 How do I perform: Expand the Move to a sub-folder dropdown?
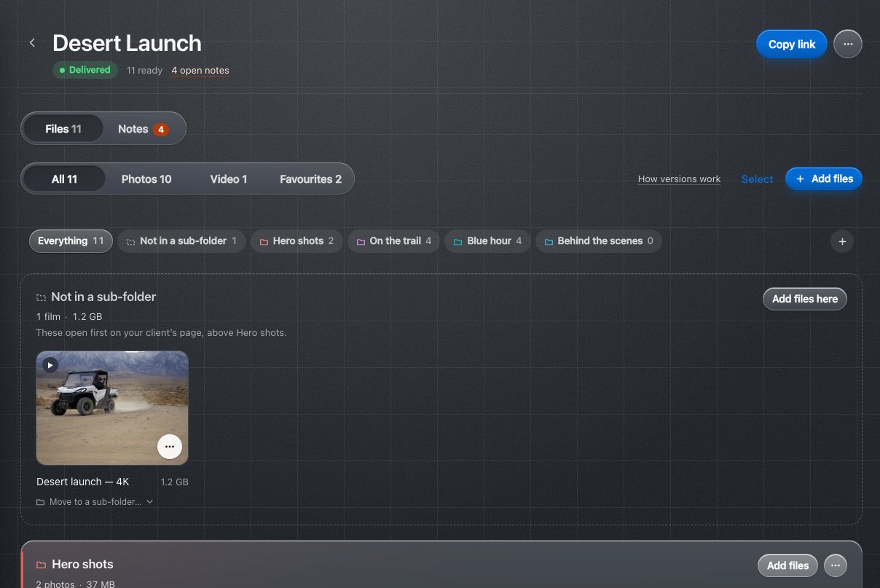(95, 502)
